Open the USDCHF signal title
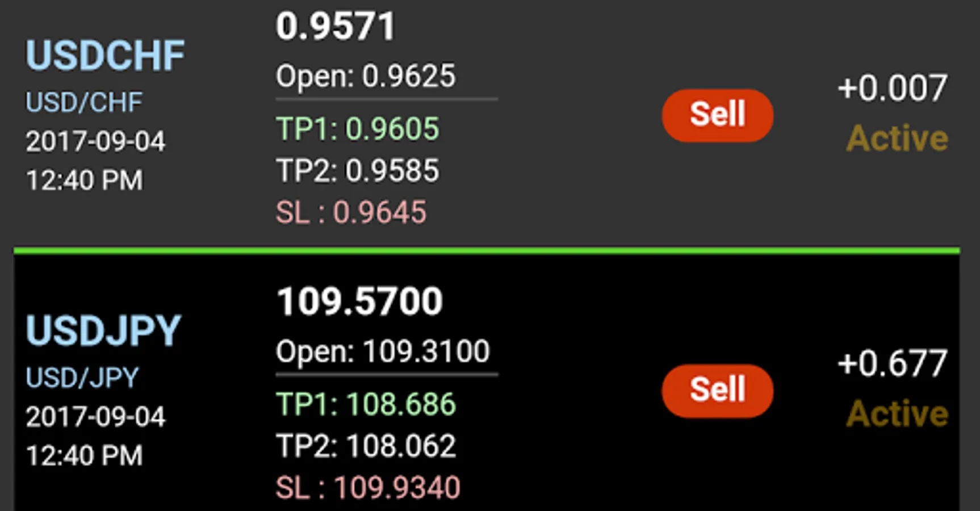980x511 pixels. 105,56
